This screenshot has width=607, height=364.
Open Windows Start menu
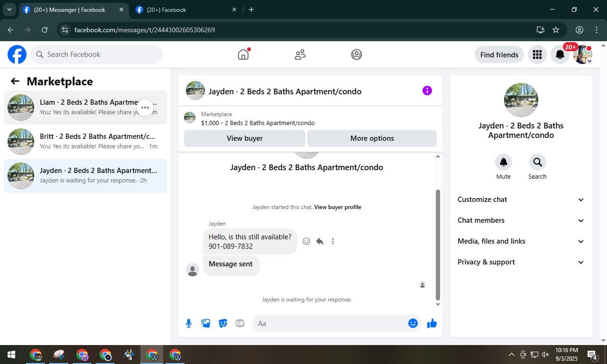[11, 355]
